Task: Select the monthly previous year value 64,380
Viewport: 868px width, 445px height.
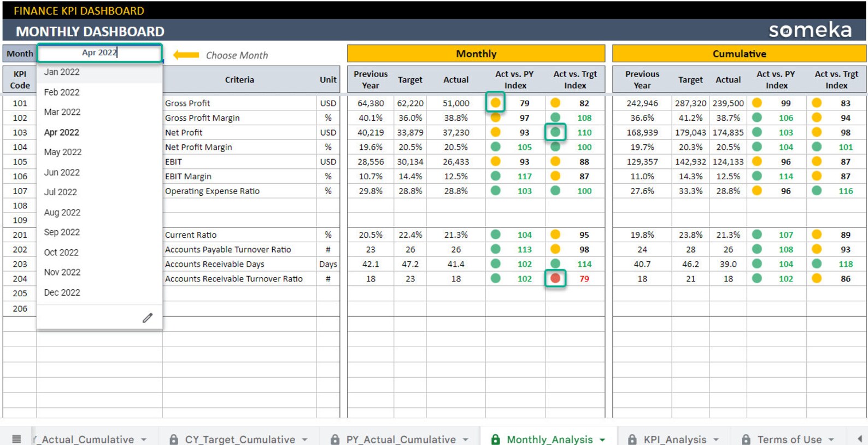Action: tap(371, 103)
